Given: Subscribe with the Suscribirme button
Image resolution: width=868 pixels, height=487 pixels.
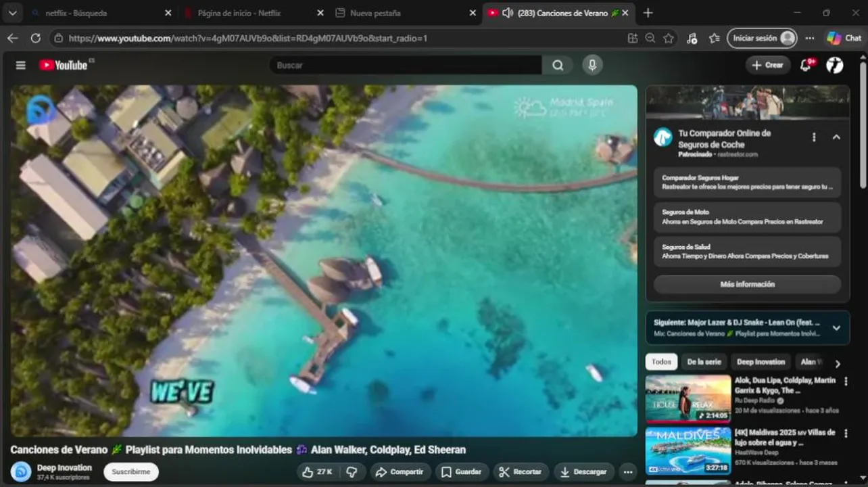Looking at the screenshot, I should click(x=131, y=471).
